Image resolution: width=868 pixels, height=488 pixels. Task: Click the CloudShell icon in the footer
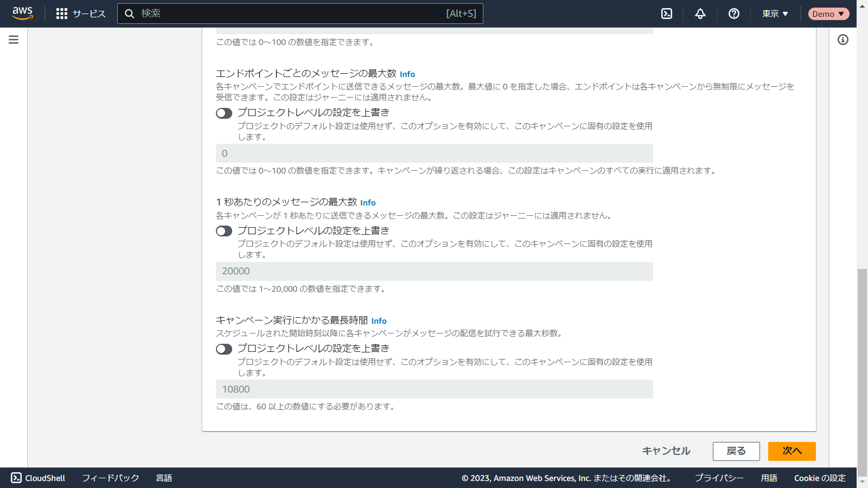(16, 478)
